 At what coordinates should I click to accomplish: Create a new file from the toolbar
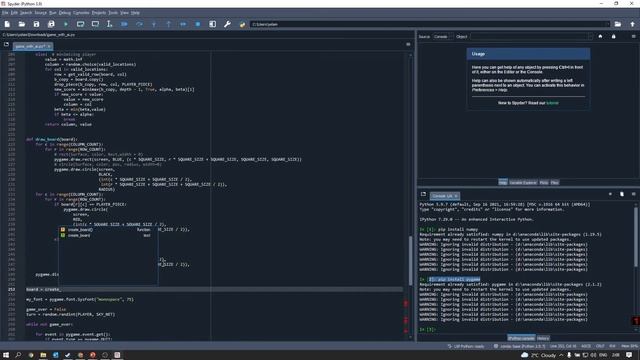click(7, 24)
